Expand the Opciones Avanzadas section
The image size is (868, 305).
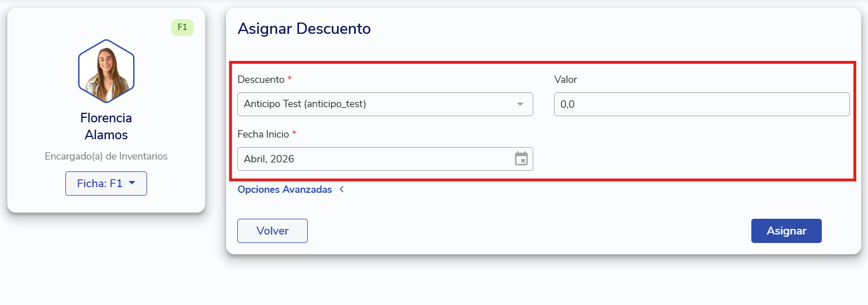pos(285,189)
